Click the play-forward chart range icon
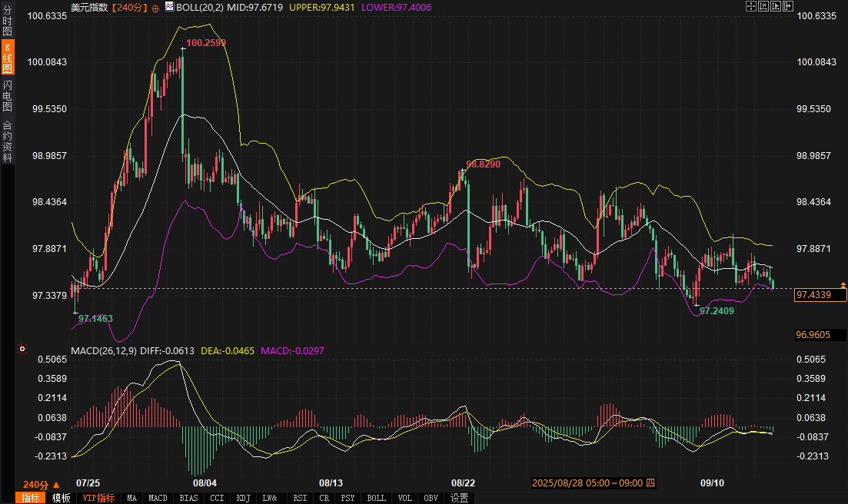Viewport: 848px width, 504px height. coord(776,6)
